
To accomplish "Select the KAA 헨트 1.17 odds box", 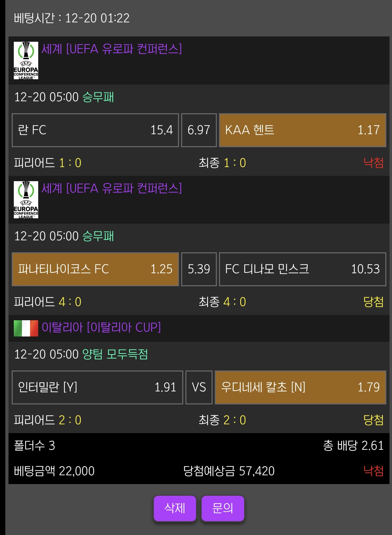I will tap(302, 130).
